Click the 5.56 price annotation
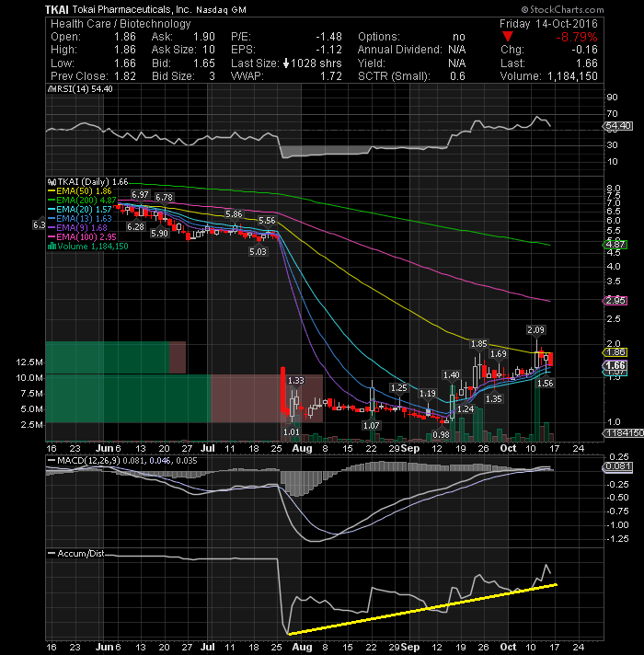644x655 pixels. coord(267,221)
